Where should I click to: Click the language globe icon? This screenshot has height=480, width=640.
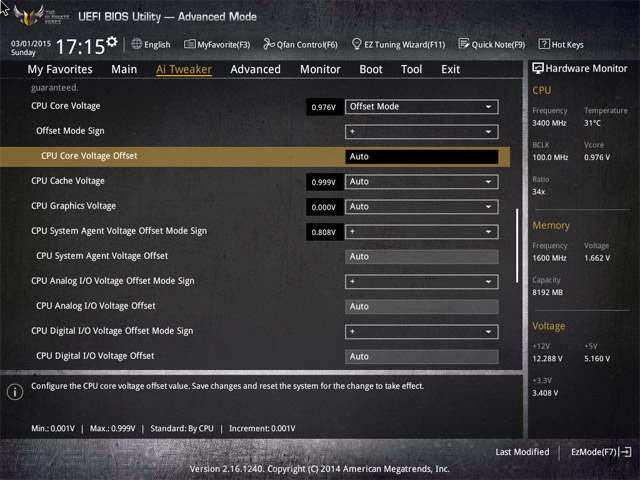(137, 44)
